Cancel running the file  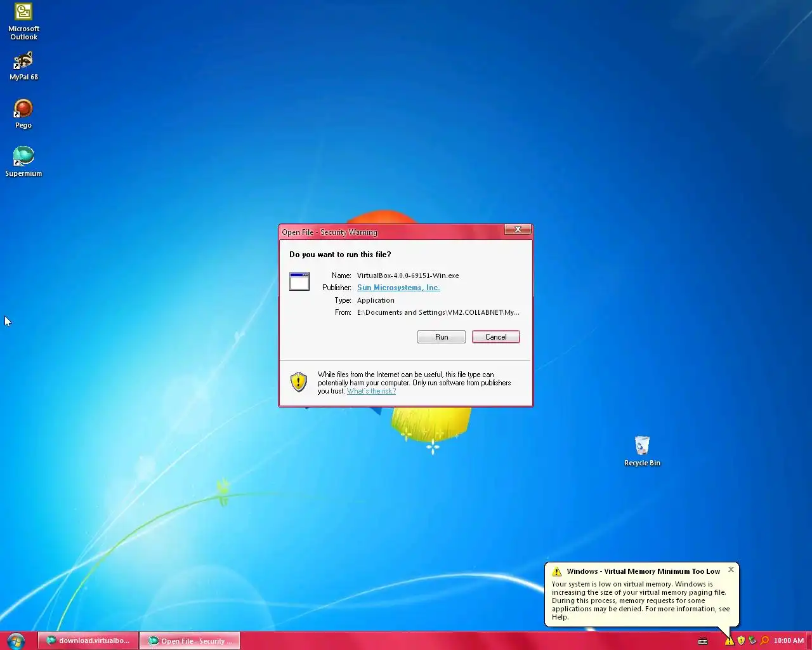[x=496, y=337]
